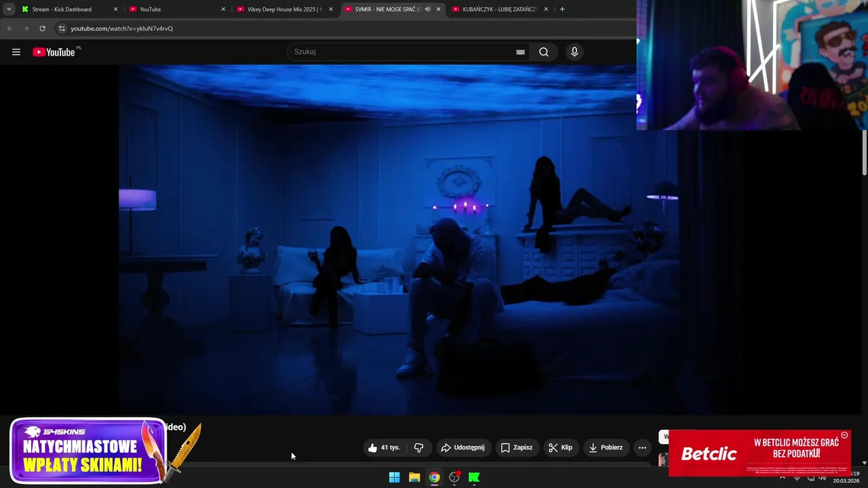Click the G4SKINS instant deposit banner
This screenshot has width=868, height=488.
coord(88,451)
